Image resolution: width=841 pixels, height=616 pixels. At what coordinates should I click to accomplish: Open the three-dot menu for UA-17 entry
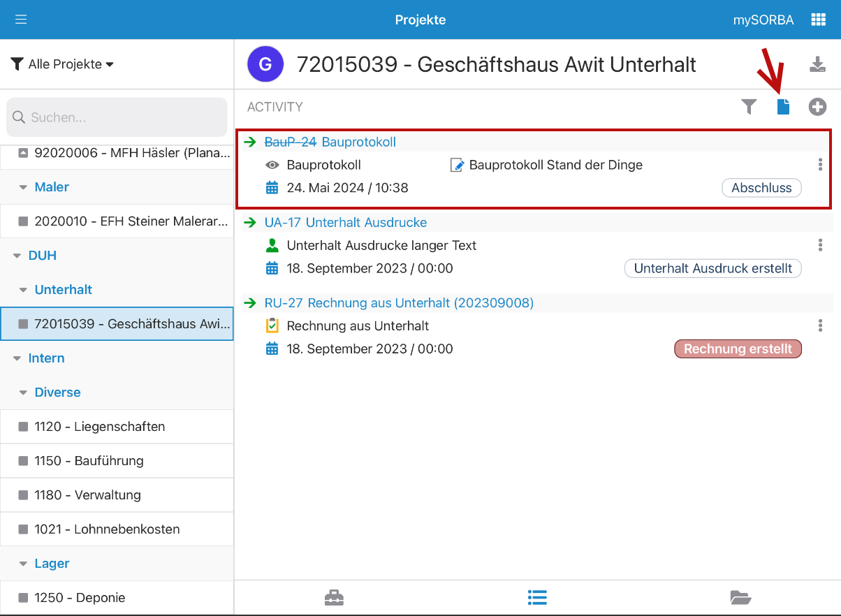coord(820,245)
